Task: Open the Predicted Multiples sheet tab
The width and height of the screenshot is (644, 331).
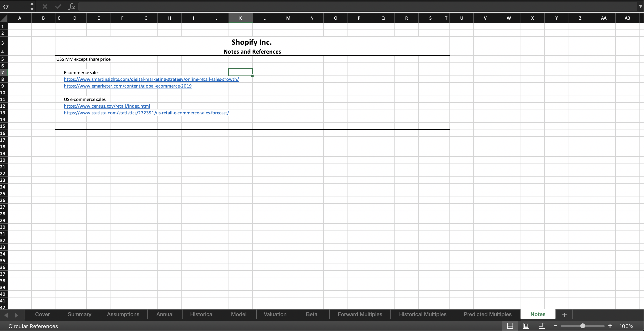Action: tap(487, 314)
